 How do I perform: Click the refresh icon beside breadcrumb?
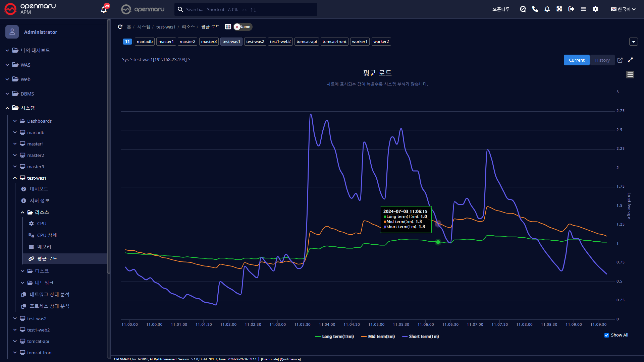[x=120, y=27]
